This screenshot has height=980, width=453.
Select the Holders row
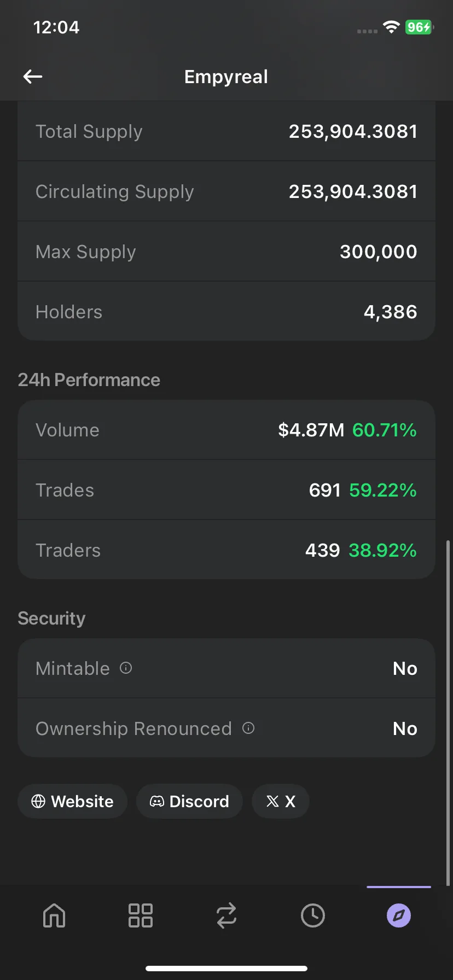tap(226, 312)
